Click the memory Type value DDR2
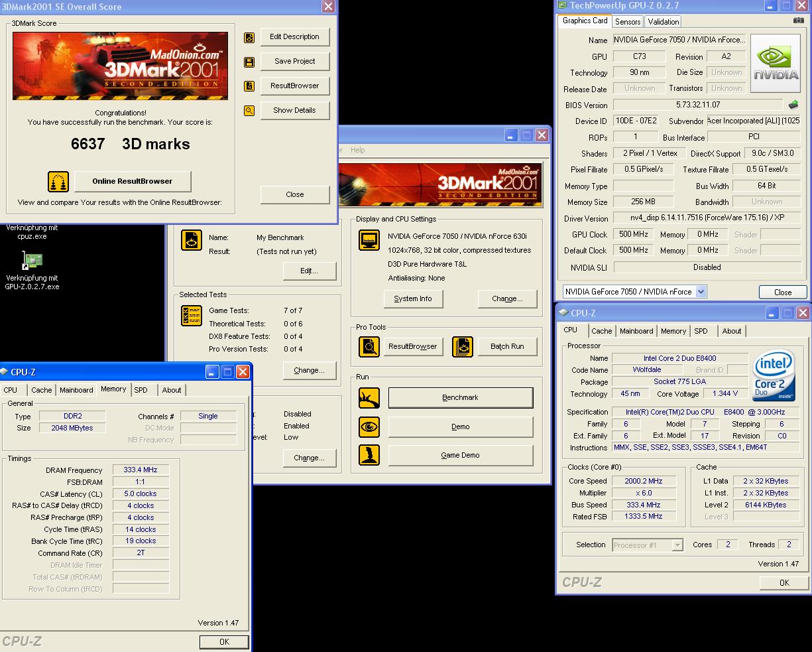Image resolution: width=812 pixels, height=652 pixels. click(72, 416)
